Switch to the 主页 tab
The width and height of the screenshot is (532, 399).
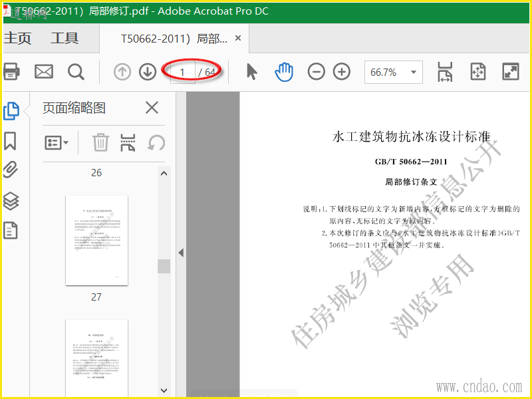17,38
